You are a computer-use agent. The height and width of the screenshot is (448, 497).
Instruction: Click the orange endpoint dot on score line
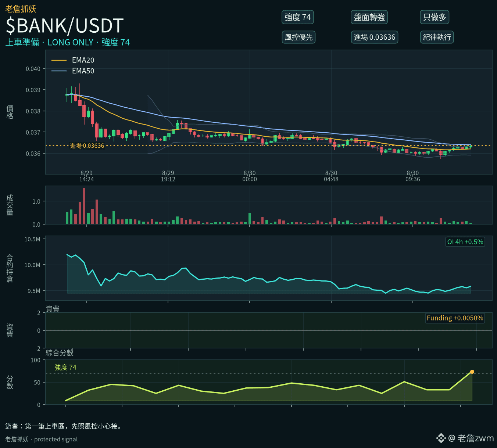coord(472,372)
